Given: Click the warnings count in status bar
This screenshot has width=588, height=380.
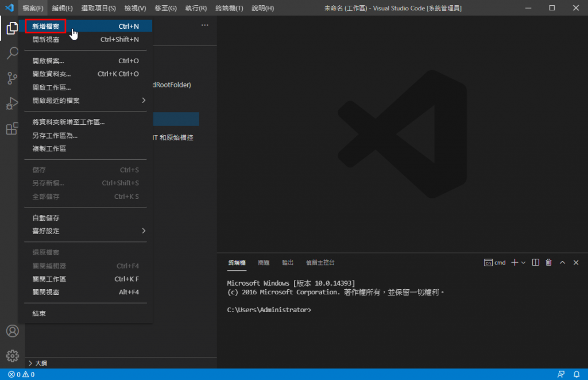Looking at the screenshot, I should tap(29, 374).
